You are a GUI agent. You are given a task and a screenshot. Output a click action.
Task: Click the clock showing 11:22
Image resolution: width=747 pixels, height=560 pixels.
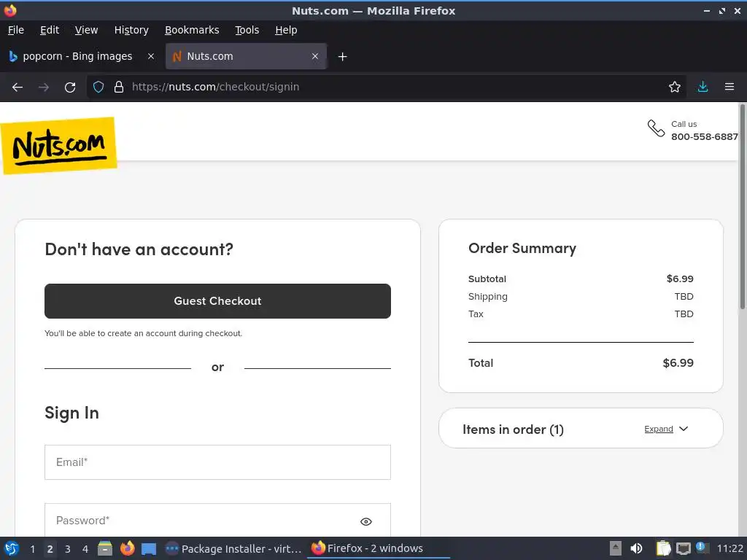point(729,548)
